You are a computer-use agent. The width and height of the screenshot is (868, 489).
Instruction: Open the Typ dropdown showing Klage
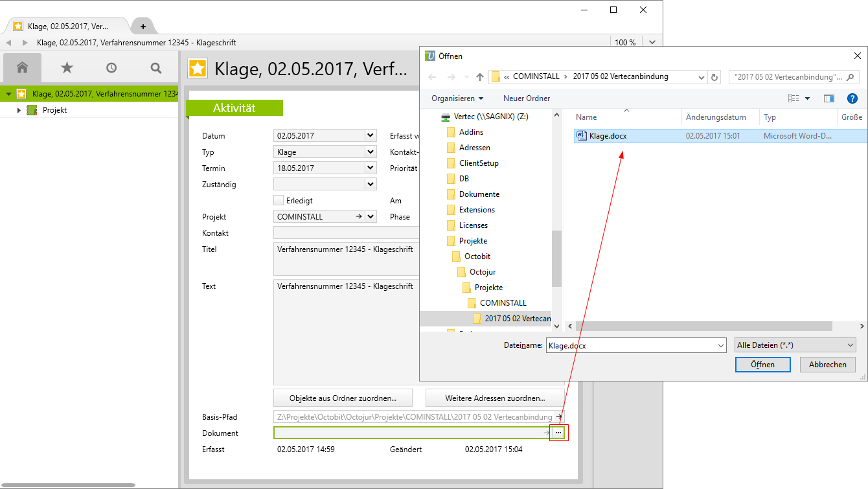[370, 152]
